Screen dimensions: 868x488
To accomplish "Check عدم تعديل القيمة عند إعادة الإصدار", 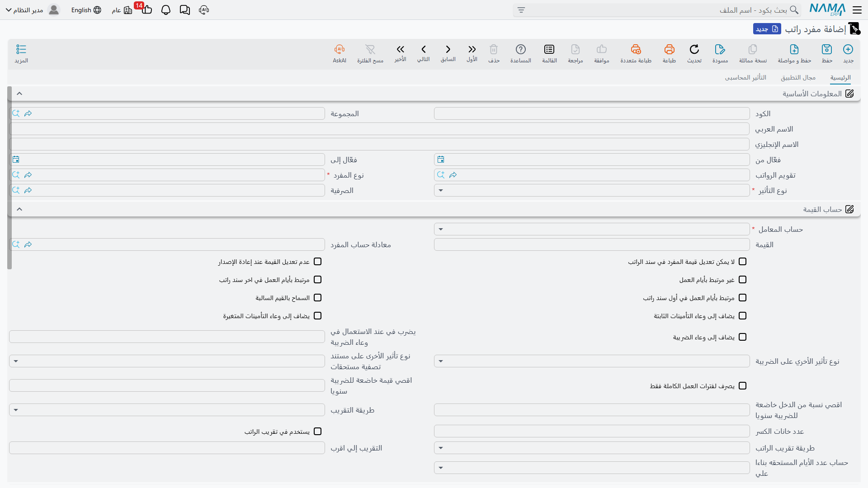I will [317, 262].
